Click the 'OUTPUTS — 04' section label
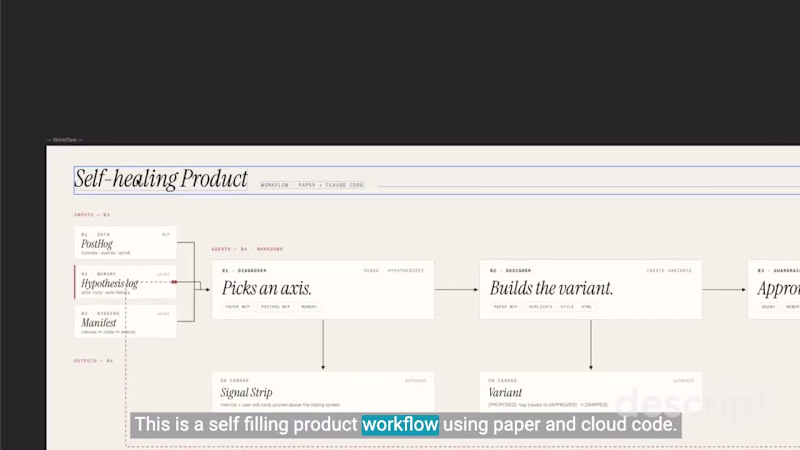This screenshot has height=450, width=800. (93, 361)
